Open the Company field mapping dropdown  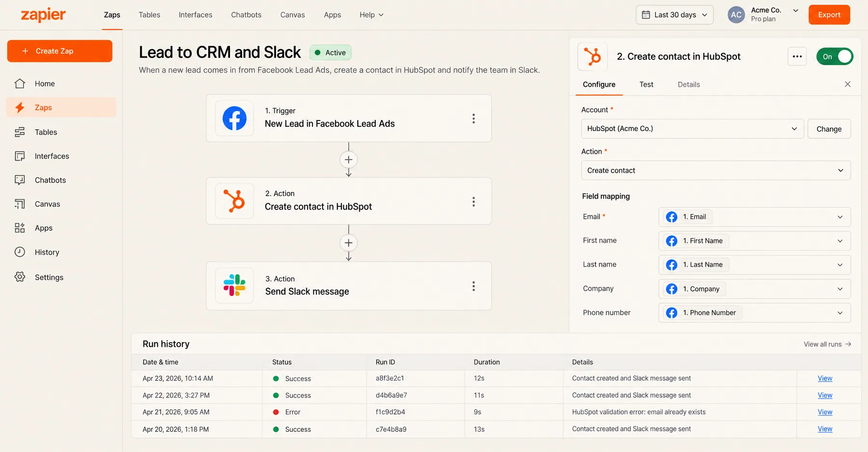755,289
